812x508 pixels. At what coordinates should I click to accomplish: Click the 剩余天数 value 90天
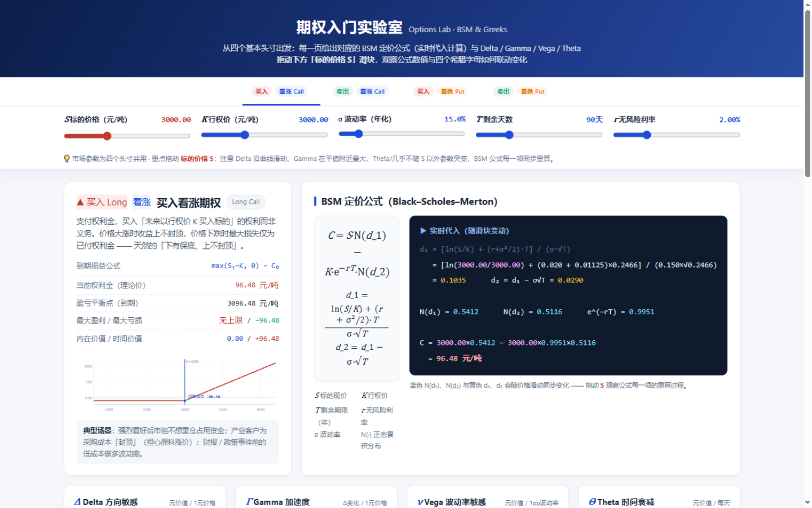[x=594, y=120]
